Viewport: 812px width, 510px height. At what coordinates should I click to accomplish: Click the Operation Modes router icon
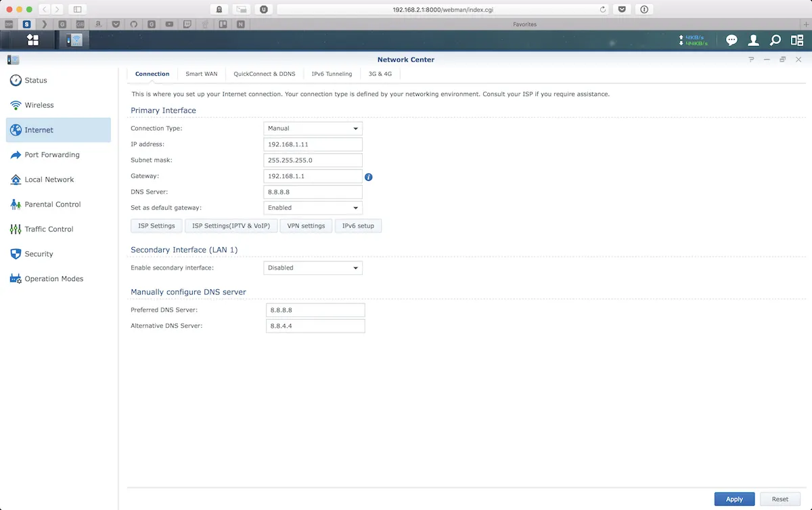(x=16, y=278)
